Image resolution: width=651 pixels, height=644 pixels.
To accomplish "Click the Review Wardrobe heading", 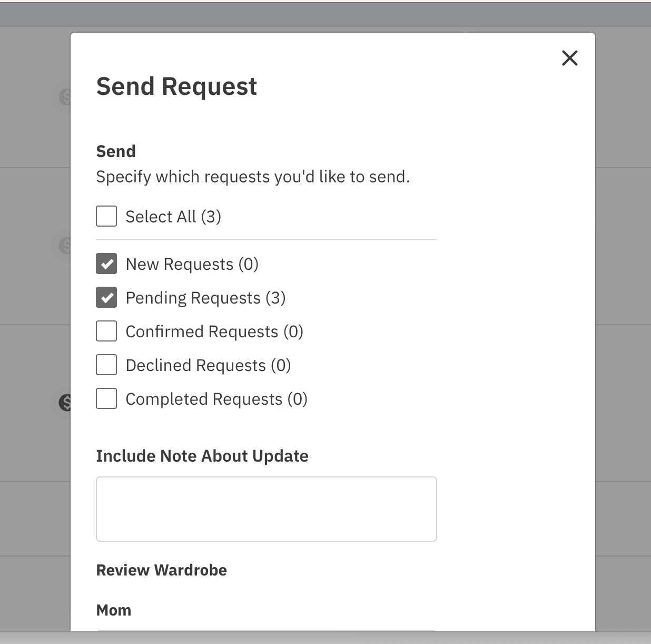I will pyautogui.click(x=162, y=570).
